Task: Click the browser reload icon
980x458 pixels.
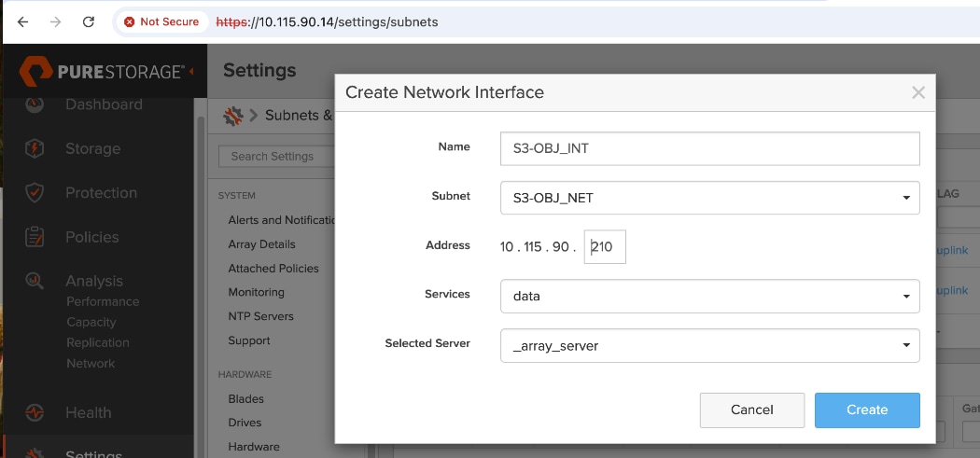Action: pyautogui.click(x=88, y=21)
